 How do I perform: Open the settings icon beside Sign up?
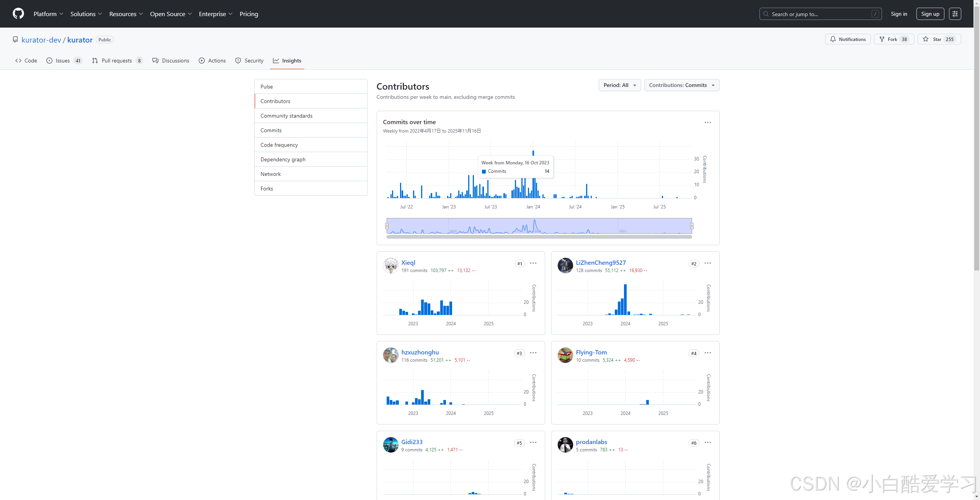click(x=955, y=14)
